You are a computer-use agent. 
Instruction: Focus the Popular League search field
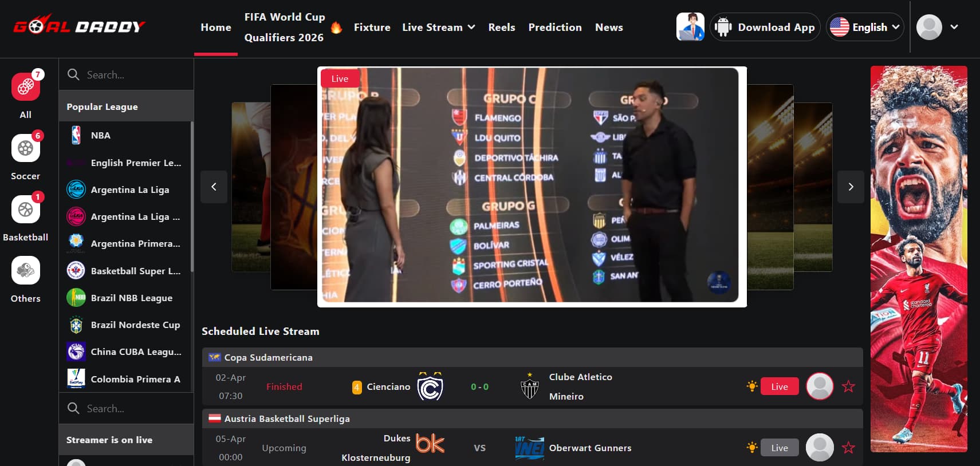point(126,74)
